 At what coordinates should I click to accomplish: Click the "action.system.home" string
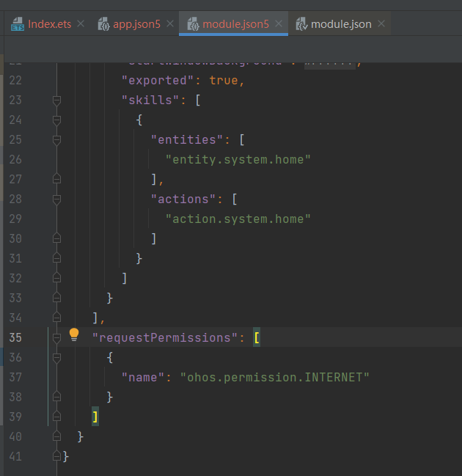tap(238, 219)
